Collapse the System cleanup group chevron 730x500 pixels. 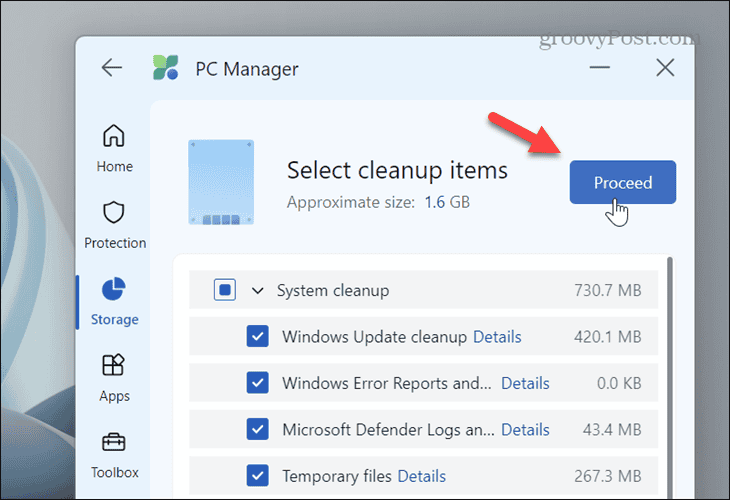click(257, 291)
